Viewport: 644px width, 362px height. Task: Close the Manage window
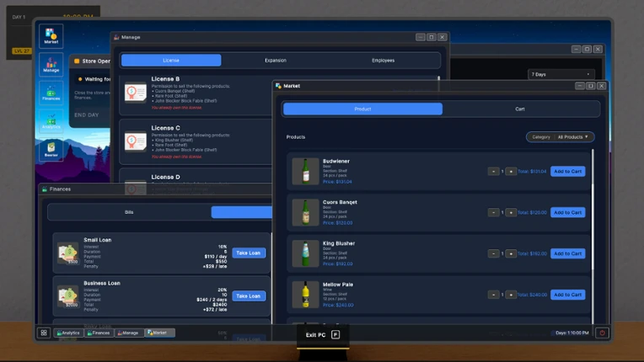(443, 37)
